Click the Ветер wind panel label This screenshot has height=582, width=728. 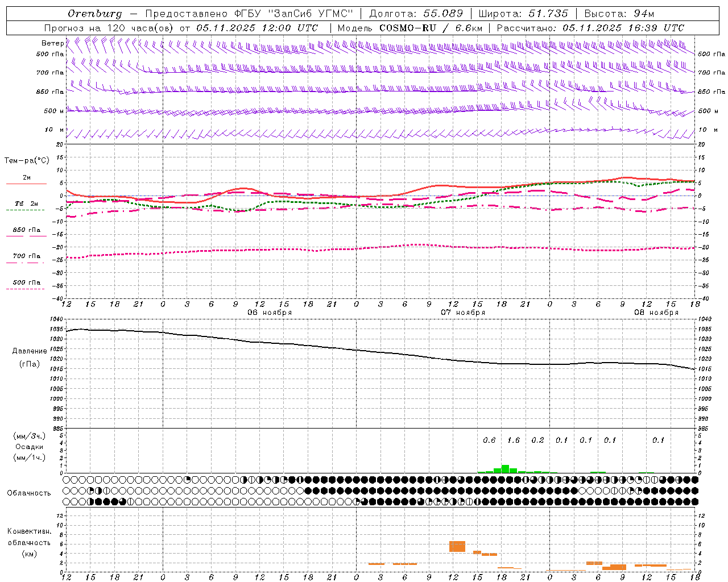pos(52,43)
